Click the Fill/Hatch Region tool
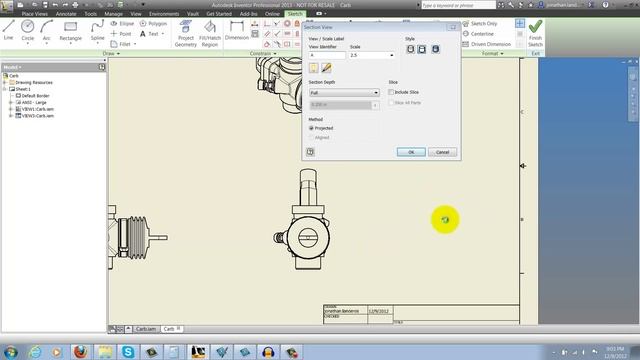 pos(210,33)
